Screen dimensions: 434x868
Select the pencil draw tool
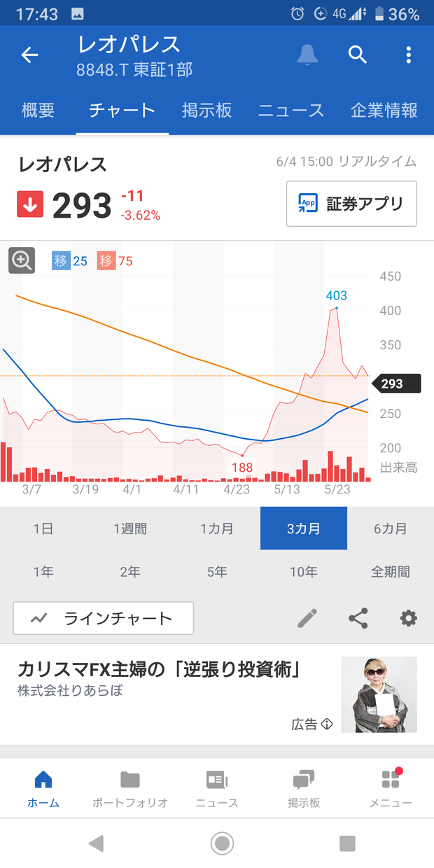[x=307, y=618]
